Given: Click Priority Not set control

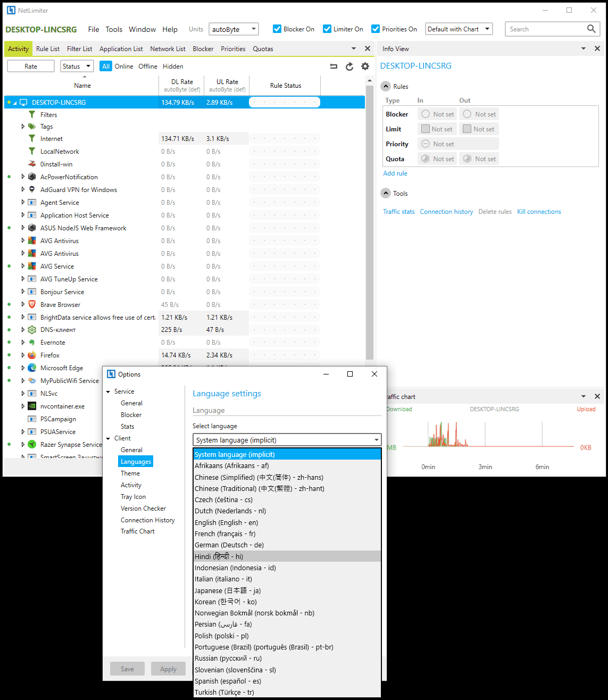Looking at the screenshot, I should click(459, 144).
